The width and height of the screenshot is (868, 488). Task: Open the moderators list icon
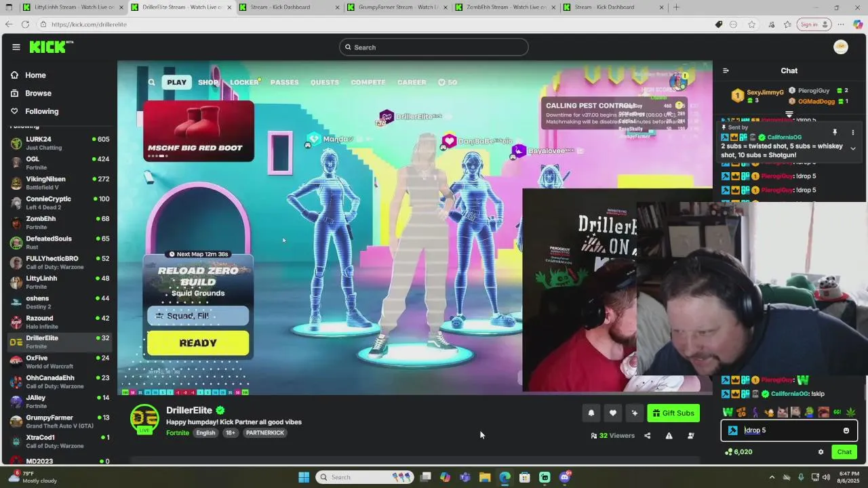[x=691, y=436]
